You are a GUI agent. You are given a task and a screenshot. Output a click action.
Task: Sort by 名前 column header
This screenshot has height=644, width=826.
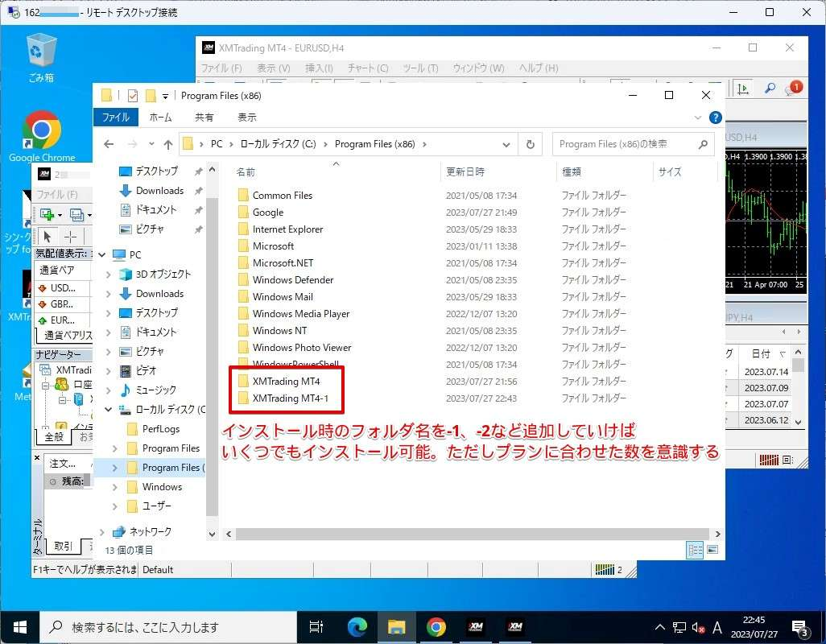pos(246,172)
